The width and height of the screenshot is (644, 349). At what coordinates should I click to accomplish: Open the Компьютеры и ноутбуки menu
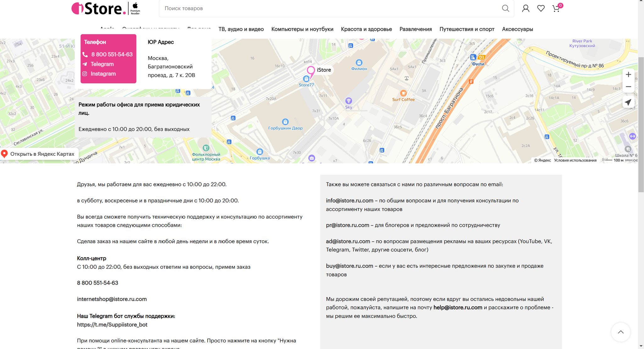pos(302,29)
